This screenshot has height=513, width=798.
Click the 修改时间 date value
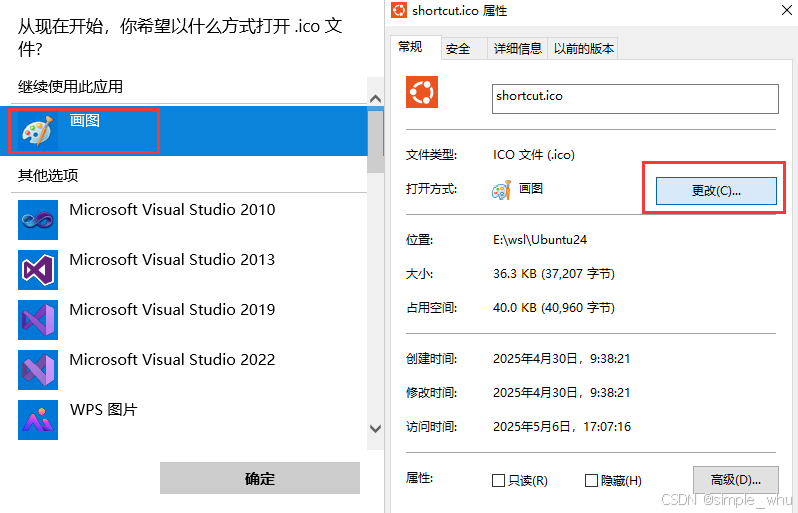coord(561,393)
